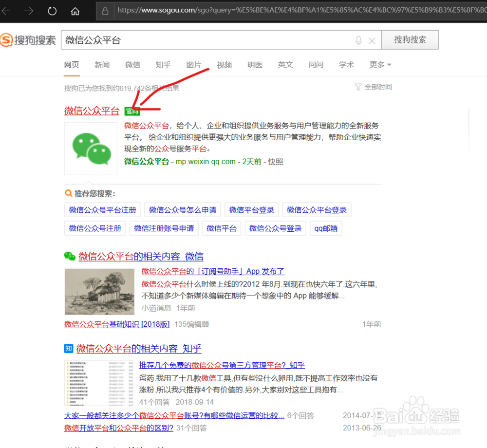Search suggestion 微信公众号怎么申请
This screenshot has height=448, width=487.
click(x=183, y=210)
